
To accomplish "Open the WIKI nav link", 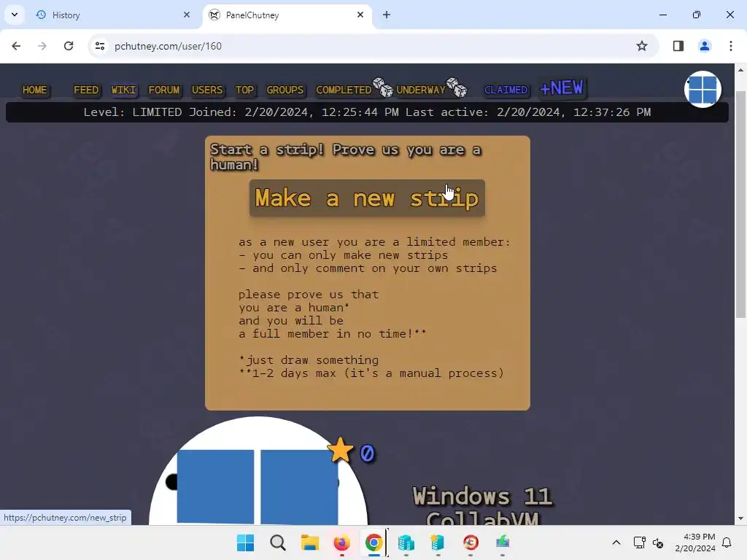I will (x=123, y=90).
